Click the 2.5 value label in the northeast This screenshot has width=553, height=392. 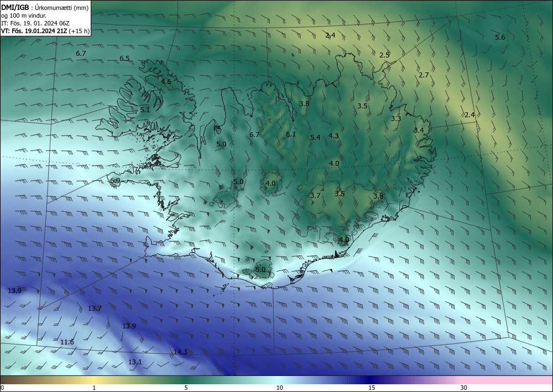click(x=384, y=55)
